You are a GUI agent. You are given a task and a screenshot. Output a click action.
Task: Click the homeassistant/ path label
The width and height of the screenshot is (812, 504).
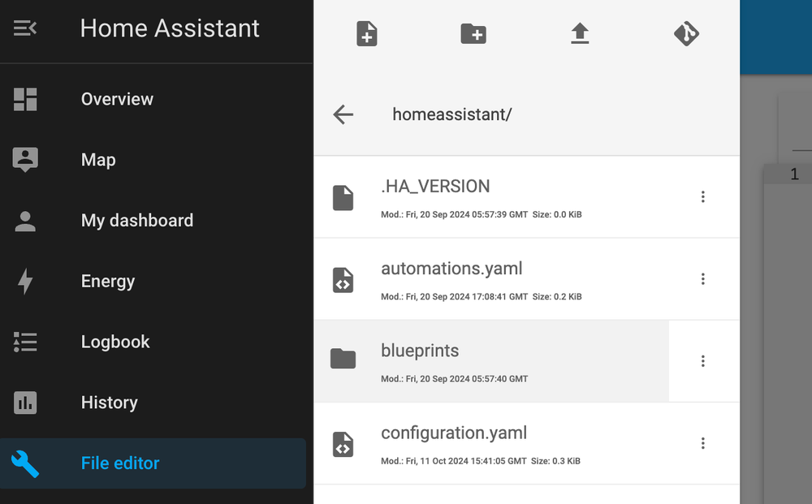(x=452, y=114)
